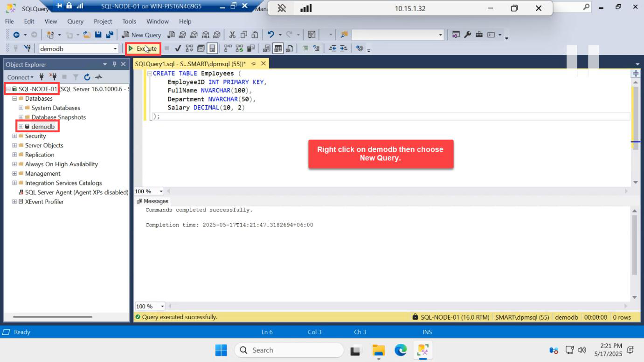This screenshot has height=362, width=644.
Task: Open the Connect menu in Object Explorer
Action: coord(20,77)
